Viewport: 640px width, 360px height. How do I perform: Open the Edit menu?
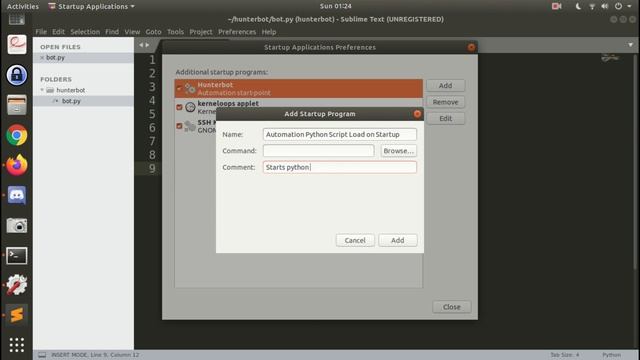[58, 32]
